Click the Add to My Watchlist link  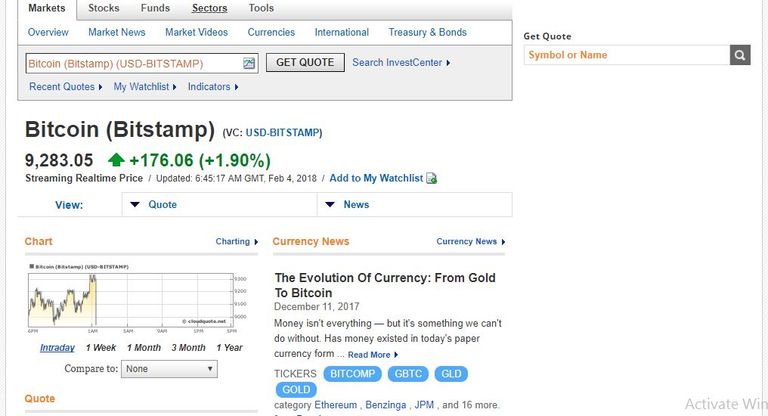coord(376,178)
